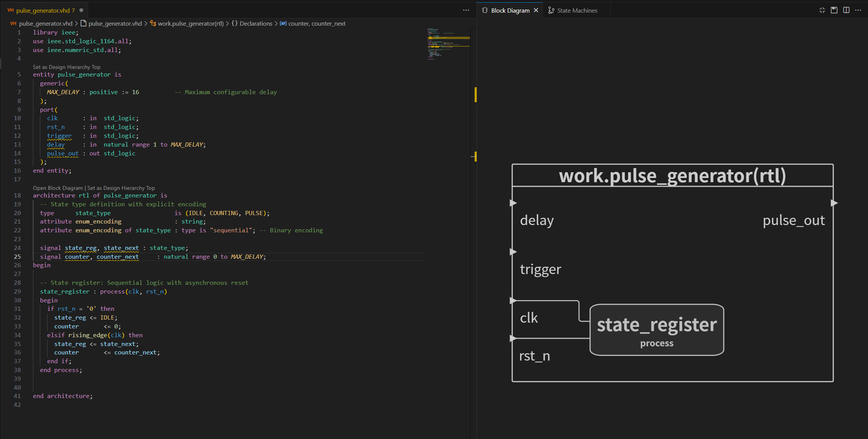Click the yellow marker beside line 14
868x439 pixels.
475,156
